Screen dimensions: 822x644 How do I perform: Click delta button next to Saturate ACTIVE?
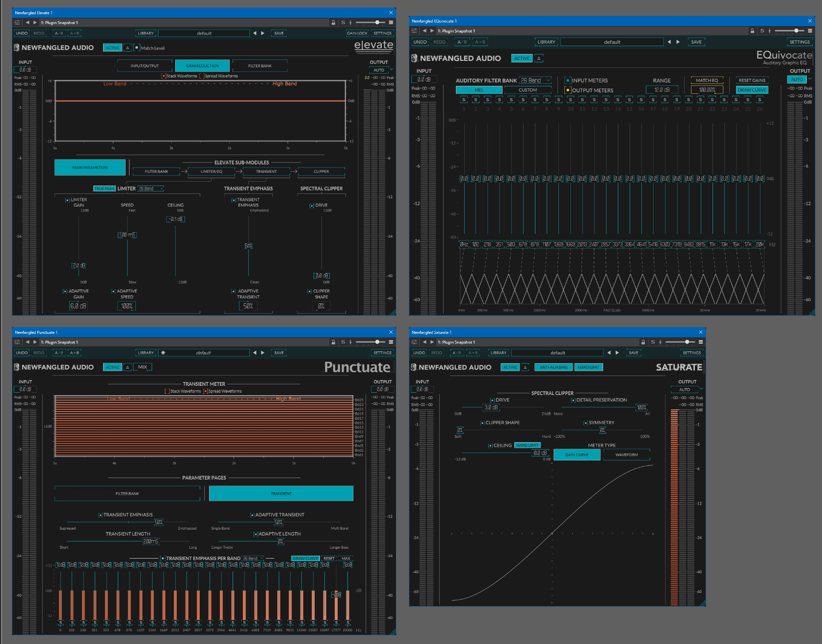point(525,367)
